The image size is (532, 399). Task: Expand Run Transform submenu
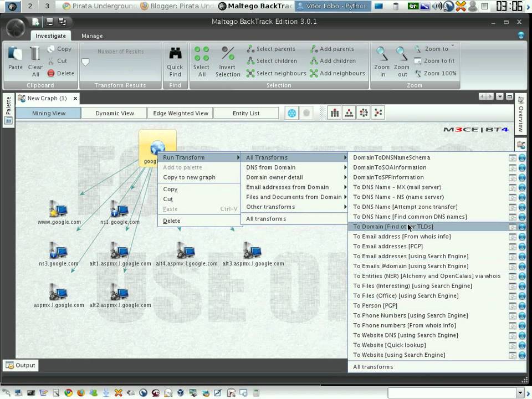[199, 157]
